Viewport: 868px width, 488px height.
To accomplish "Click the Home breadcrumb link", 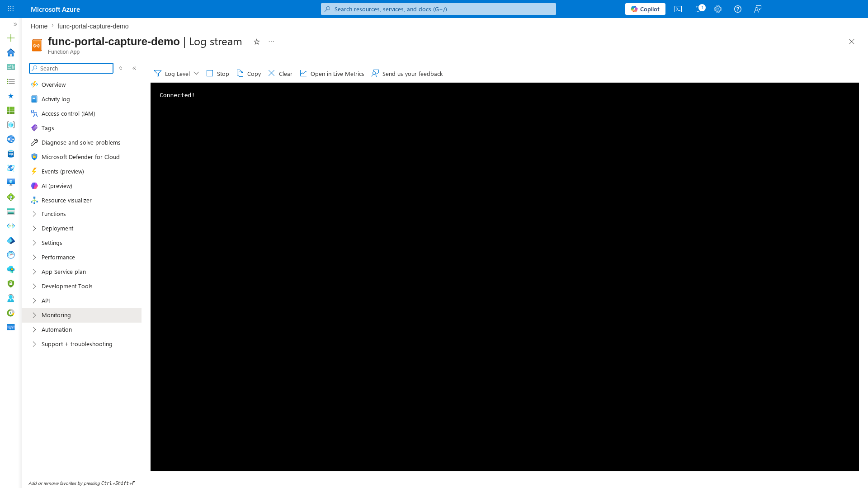I will tap(39, 26).
